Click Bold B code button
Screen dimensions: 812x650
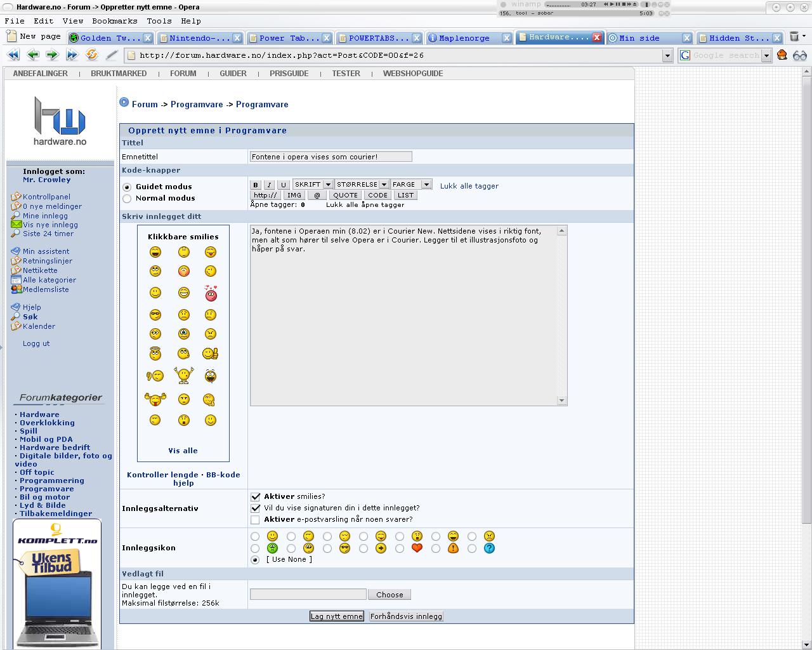point(256,185)
